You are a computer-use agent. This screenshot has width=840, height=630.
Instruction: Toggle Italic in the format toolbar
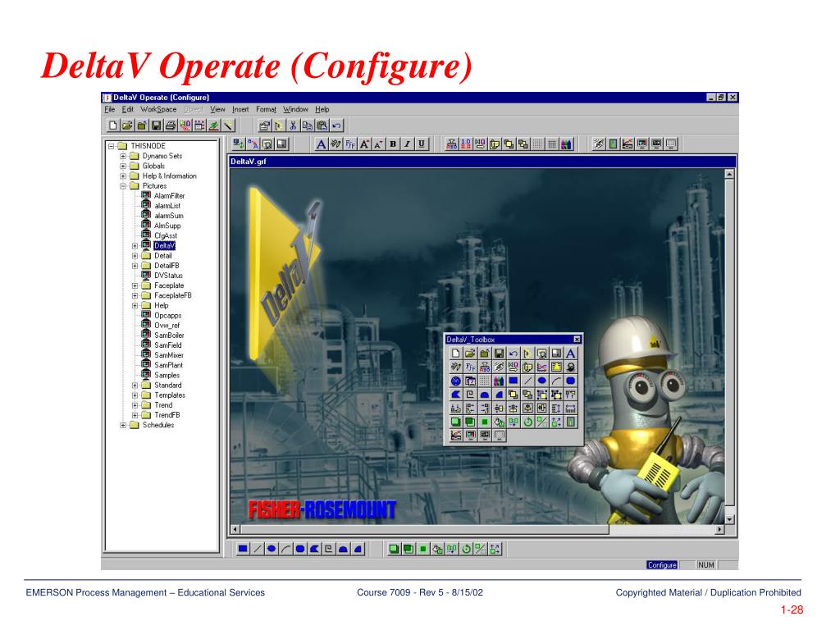click(407, 144)
